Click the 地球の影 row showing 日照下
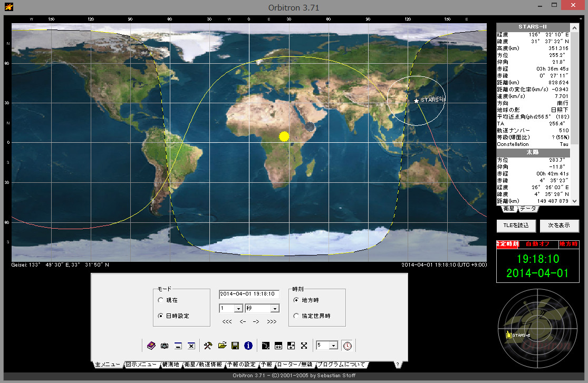This screenshot has height=383, width=588. point(533,110)
